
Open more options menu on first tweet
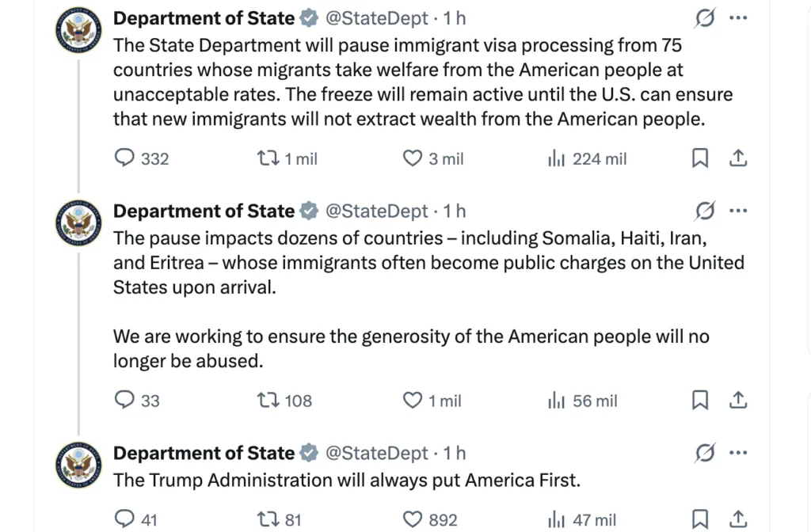(x=738, y=17)
